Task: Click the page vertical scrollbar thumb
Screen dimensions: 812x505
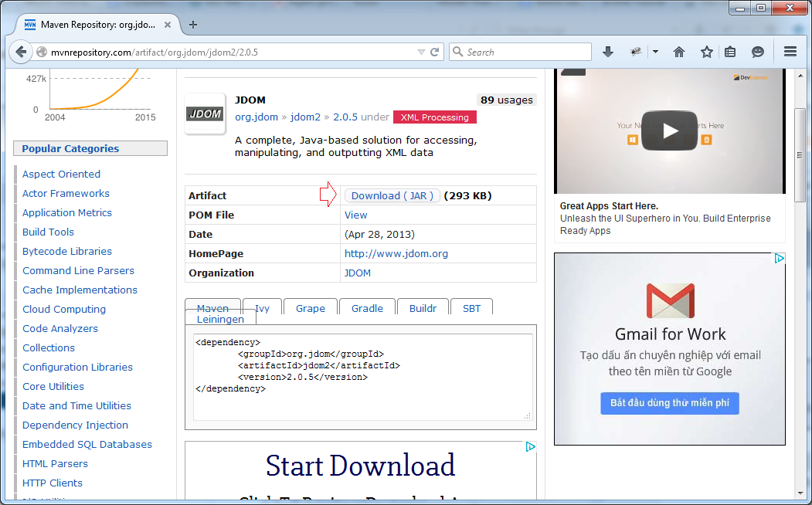Action: point(800,155)
